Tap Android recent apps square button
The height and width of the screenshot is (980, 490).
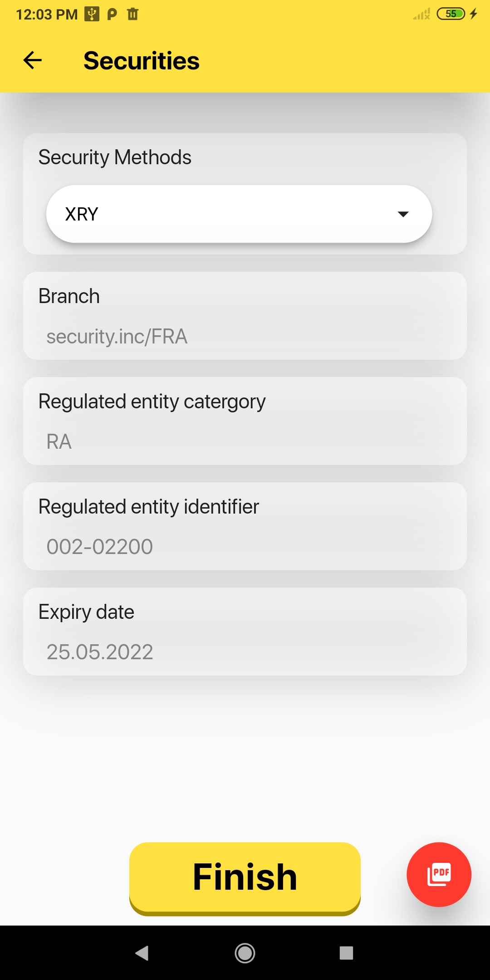pos(346,953)
